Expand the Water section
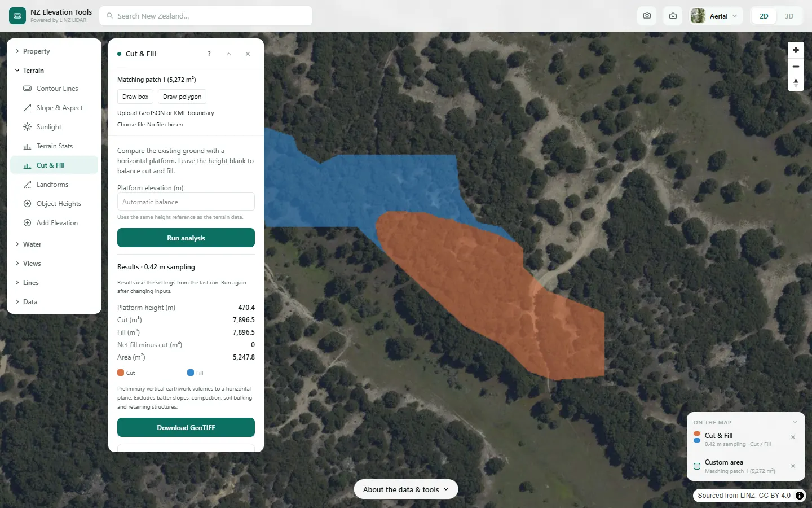Screen dimensions: 812x508 coord(54,244)
